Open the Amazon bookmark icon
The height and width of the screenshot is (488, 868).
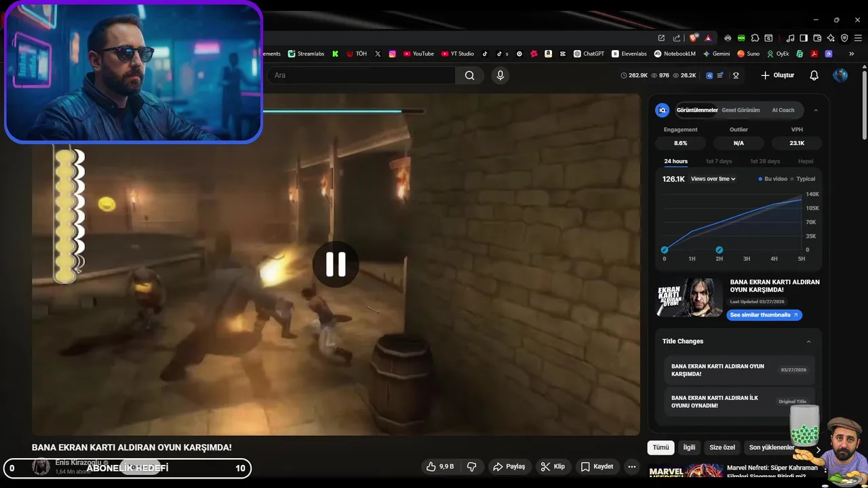[x=548, y=54]
